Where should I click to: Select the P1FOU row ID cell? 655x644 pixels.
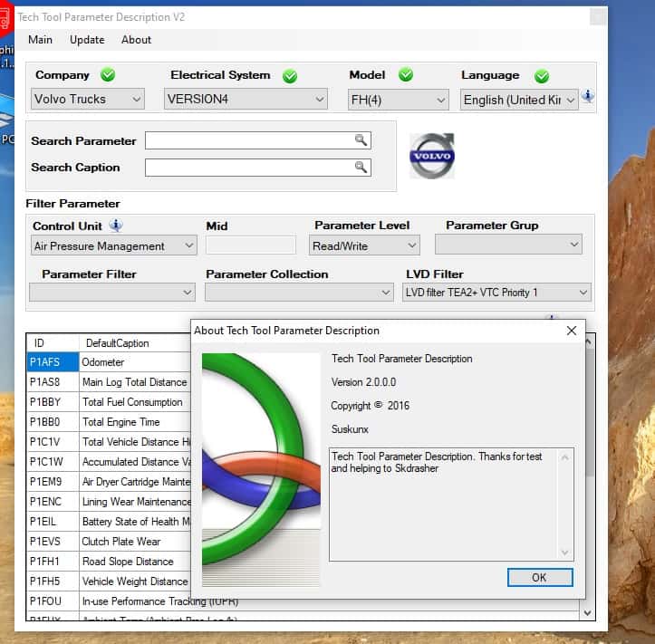(x=53, y=601)
